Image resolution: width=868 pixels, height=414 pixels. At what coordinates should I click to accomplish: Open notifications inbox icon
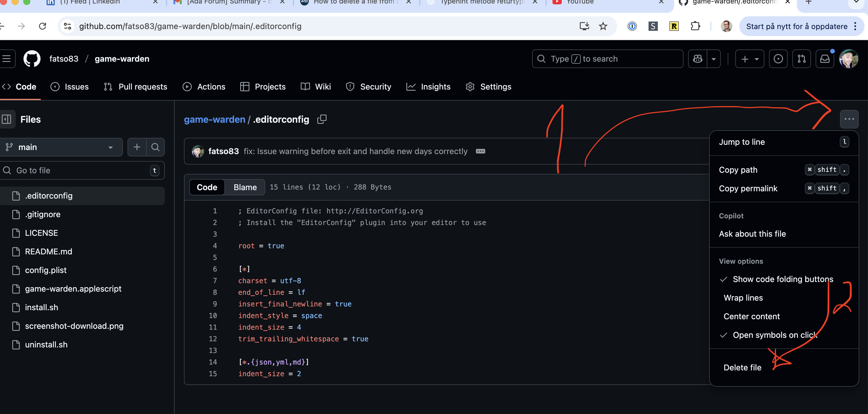pyautogui.click(x=825, y=59)
